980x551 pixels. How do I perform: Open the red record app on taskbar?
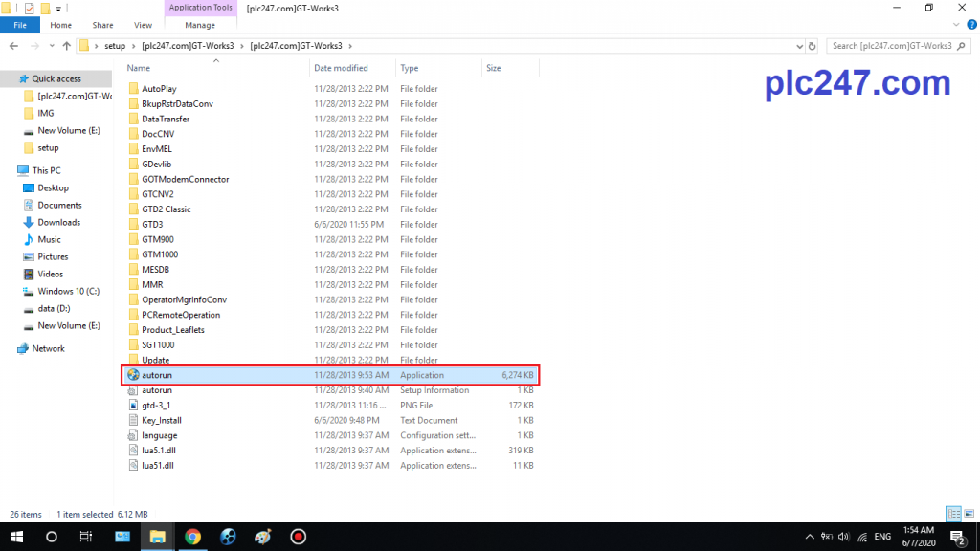(299, 537)
